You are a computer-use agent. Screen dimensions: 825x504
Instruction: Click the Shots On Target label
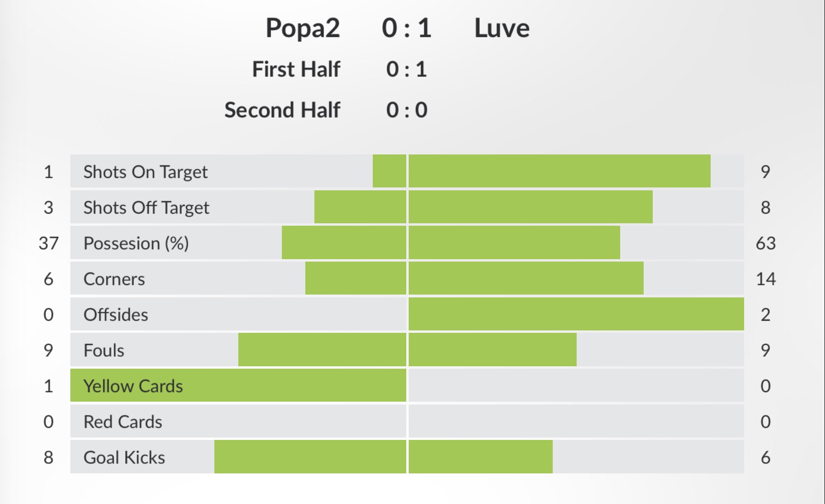pos(145,172)
